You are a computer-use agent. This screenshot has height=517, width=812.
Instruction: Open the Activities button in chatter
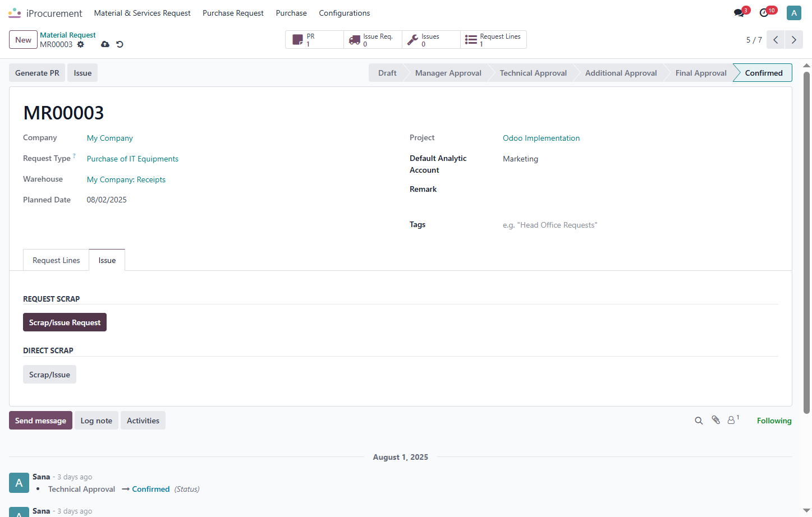point(143,421)
